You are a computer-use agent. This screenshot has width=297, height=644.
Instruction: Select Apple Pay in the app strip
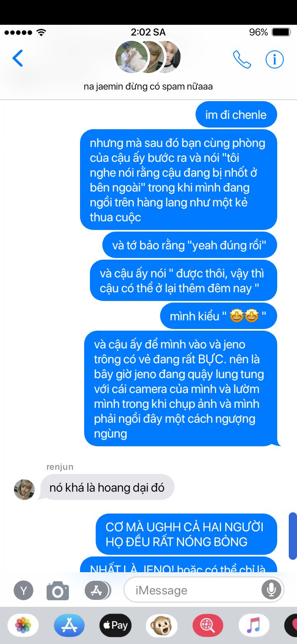pos(115,625)
